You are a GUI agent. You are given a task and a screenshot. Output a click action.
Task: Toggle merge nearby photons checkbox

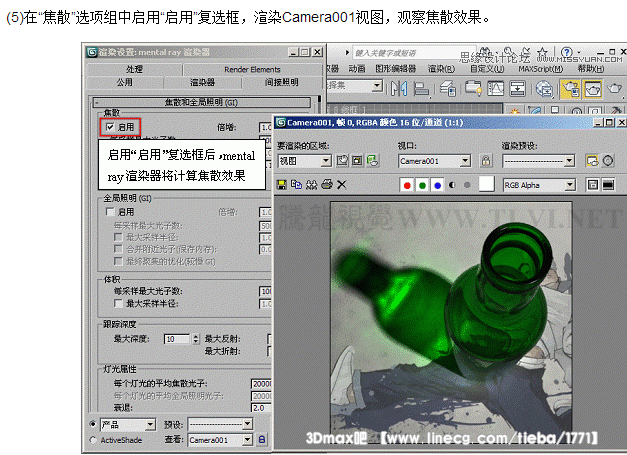coord(118,249)
